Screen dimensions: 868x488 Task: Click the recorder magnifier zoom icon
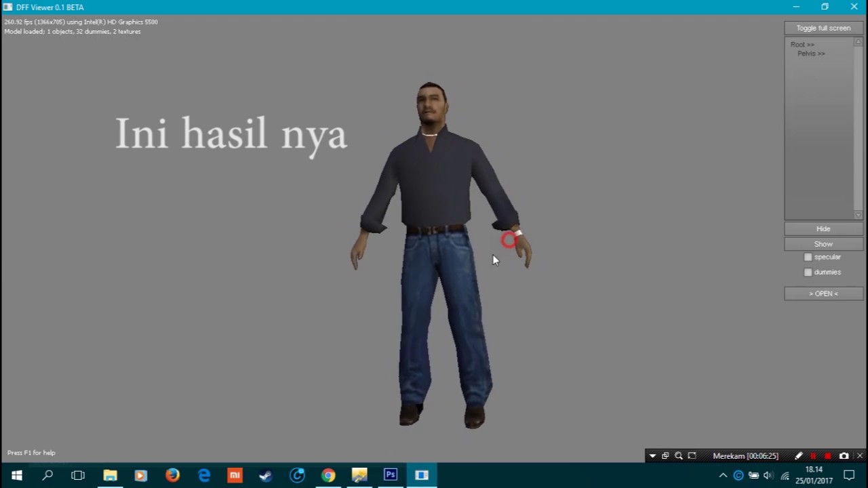679,456
